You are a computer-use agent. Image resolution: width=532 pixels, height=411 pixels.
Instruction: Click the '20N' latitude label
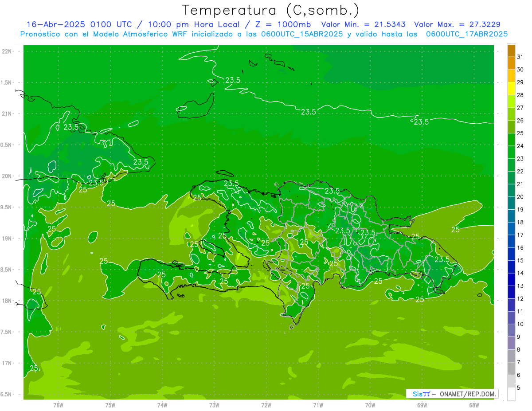(7, 176)
